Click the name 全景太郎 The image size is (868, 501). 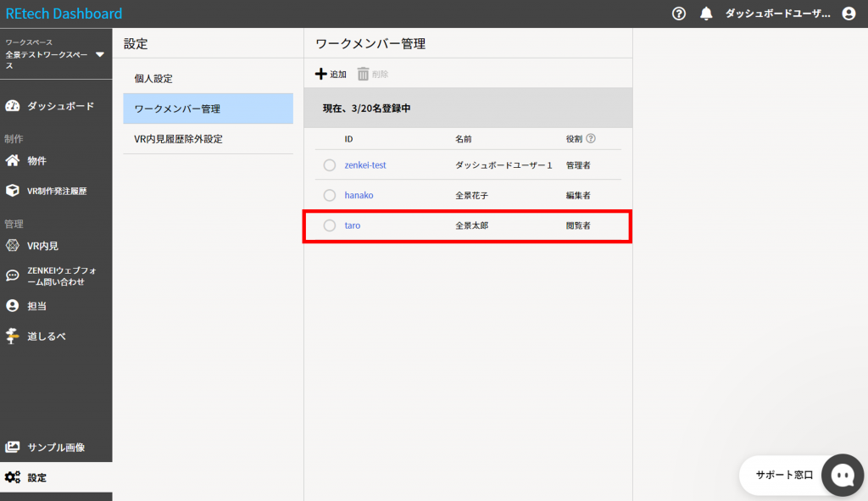(x=471, y=225)
